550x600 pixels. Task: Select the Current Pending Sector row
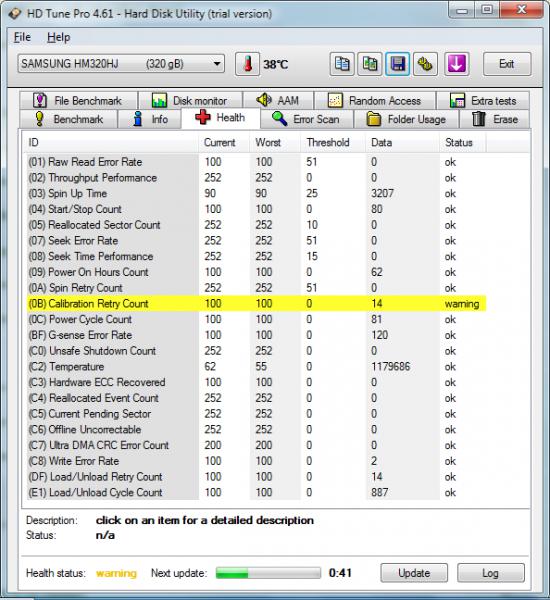pyautogui.click(x=256, y=414)
